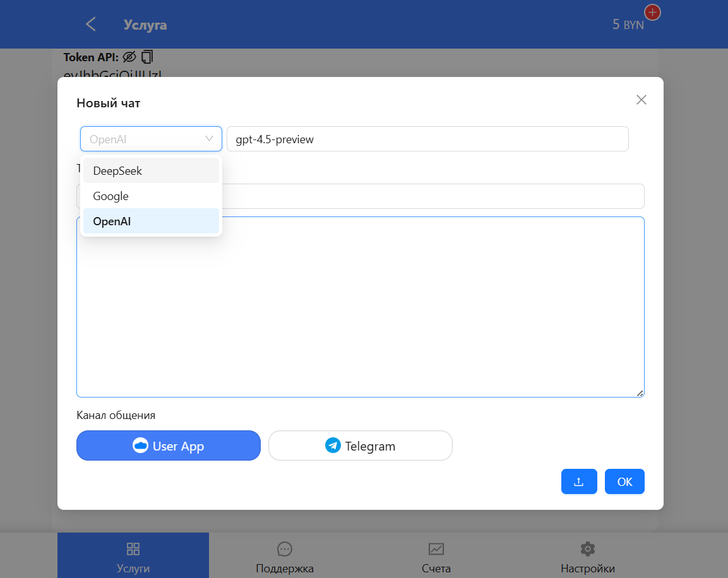Go back using the header arrow

pos(91,24)
